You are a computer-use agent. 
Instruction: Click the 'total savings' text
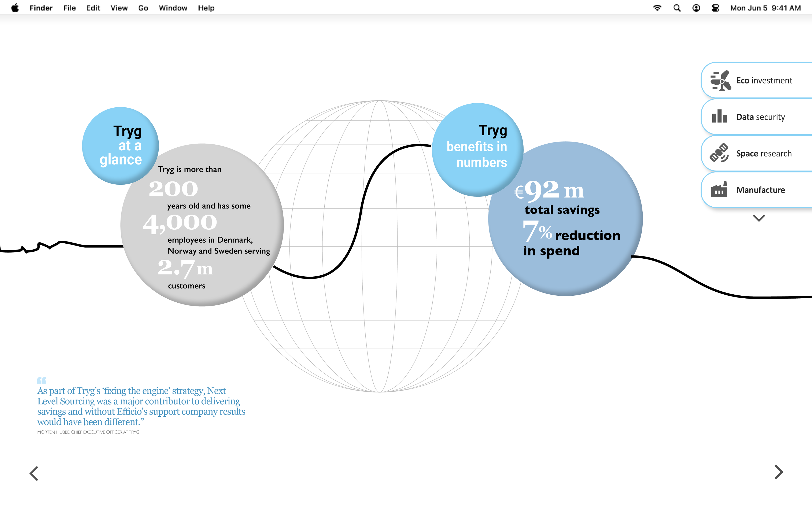point(562,210)
